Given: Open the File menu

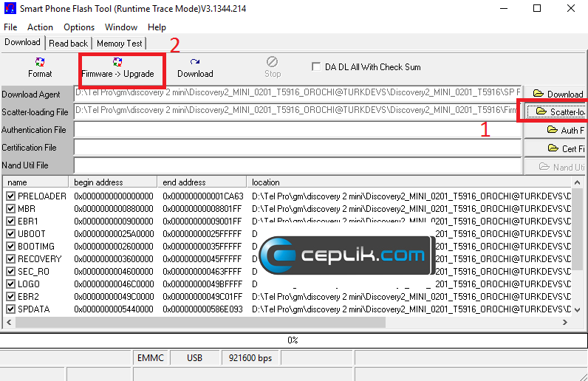Looking at the screenshot, I should [10, 27].
